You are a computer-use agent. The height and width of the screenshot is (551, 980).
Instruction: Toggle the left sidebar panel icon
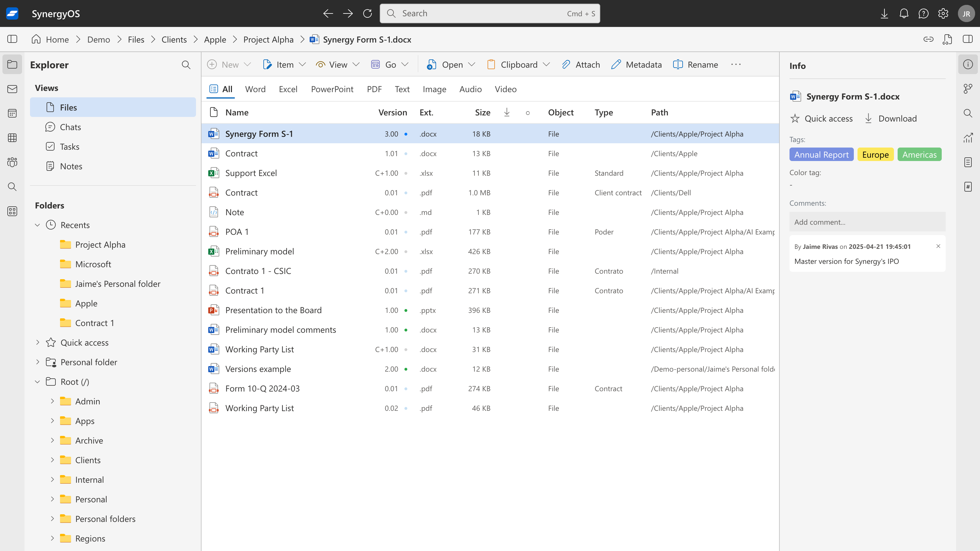[12, 39]
